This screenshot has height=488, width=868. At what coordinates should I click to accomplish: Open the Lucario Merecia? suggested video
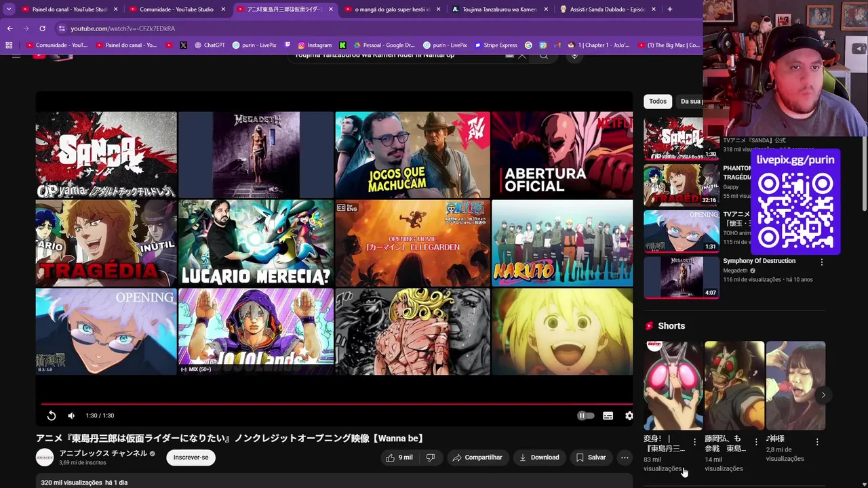pyautogui.click(x=256, y=243)
